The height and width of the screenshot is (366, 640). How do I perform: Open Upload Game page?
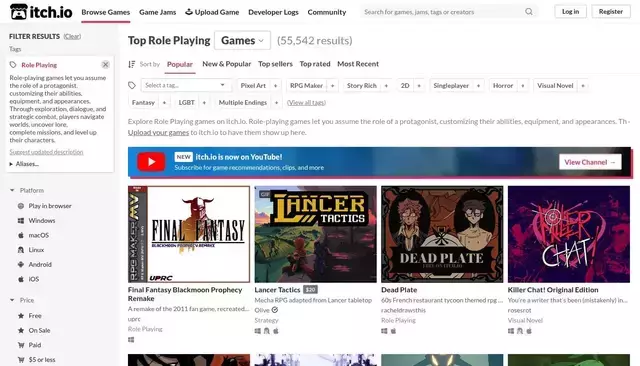212,12
